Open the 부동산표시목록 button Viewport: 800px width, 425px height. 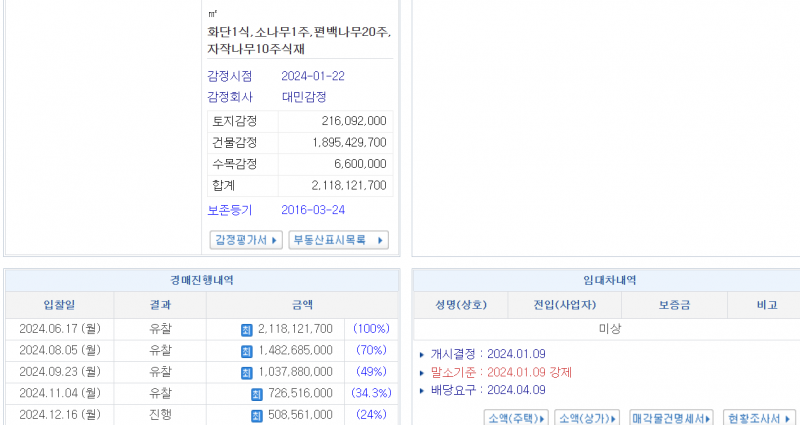click(338, 240)
